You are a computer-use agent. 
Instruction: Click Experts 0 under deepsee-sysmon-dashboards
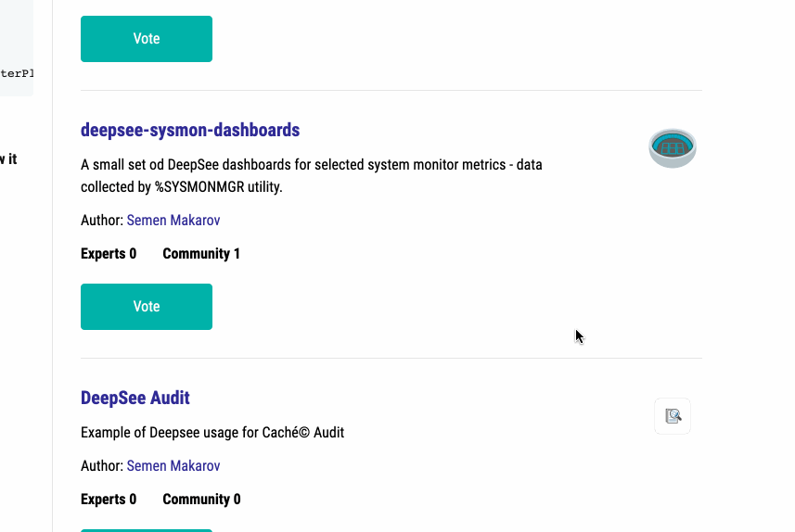point(109,254)
